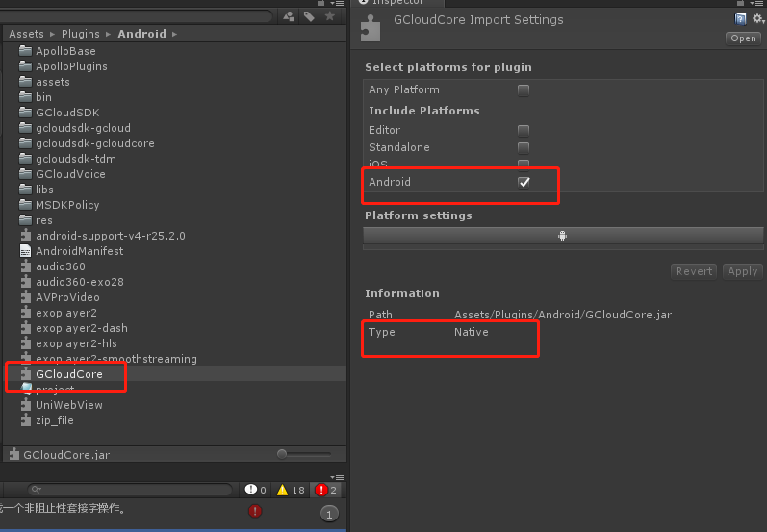This screenshot has height=532, width=767.
Task: Select the libs folder icon
Action: tap(25, 190)
